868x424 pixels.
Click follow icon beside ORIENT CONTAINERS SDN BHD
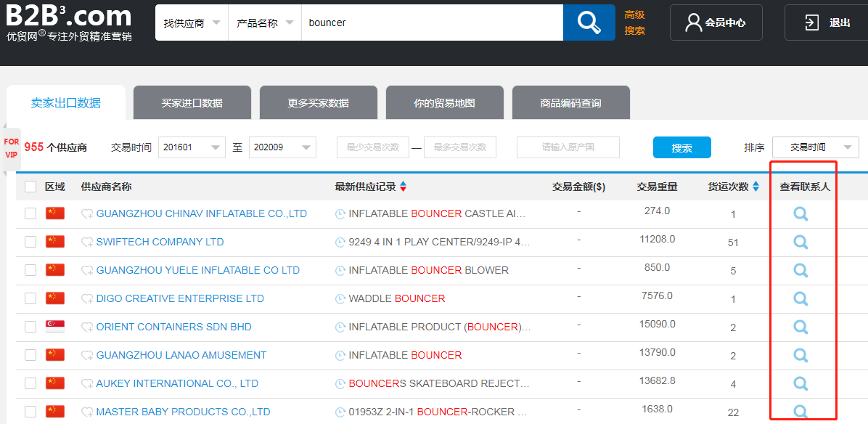click(x=88, y=327)
